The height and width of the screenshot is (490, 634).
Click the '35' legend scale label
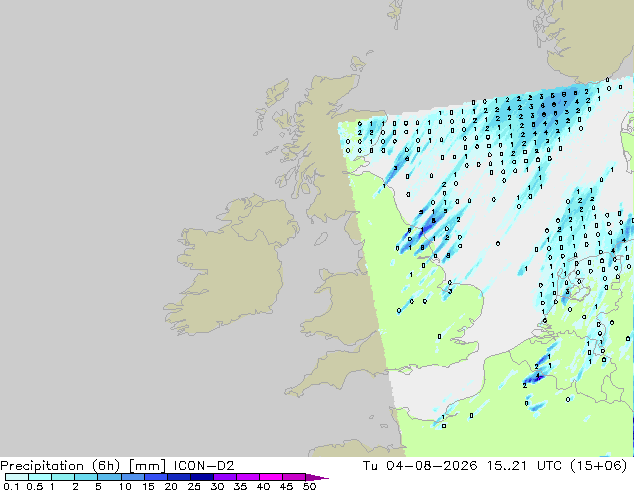tap(240, 486)
